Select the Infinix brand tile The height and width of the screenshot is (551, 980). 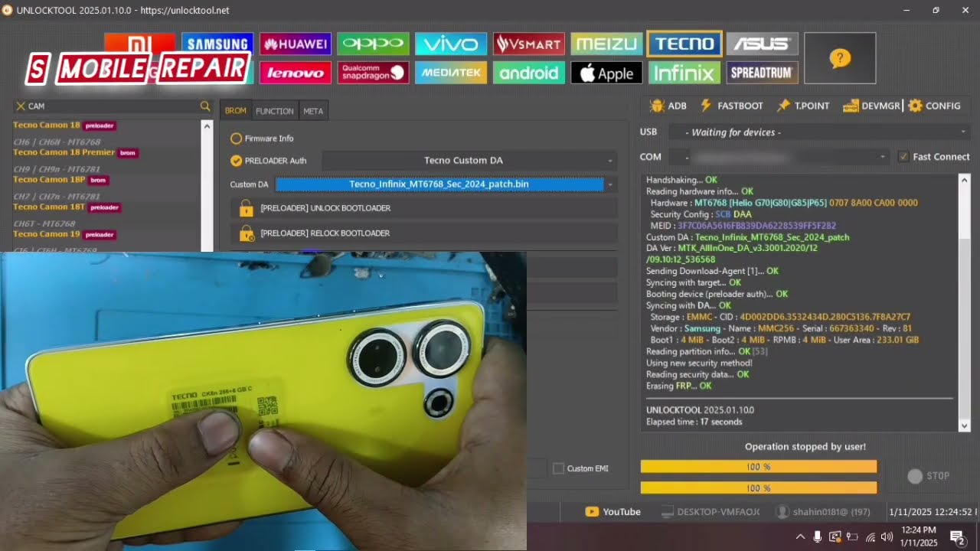(x=684, y=73)
